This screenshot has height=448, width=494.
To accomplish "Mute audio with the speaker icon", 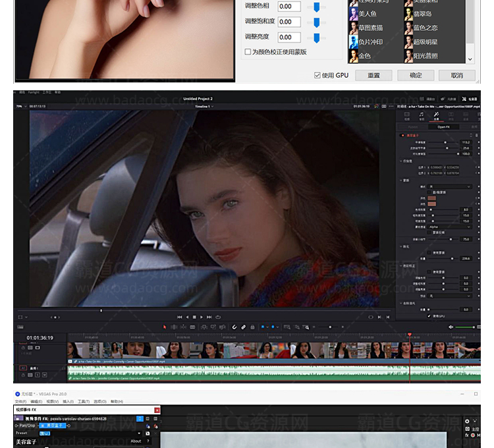I will click(x=451, y=327).
